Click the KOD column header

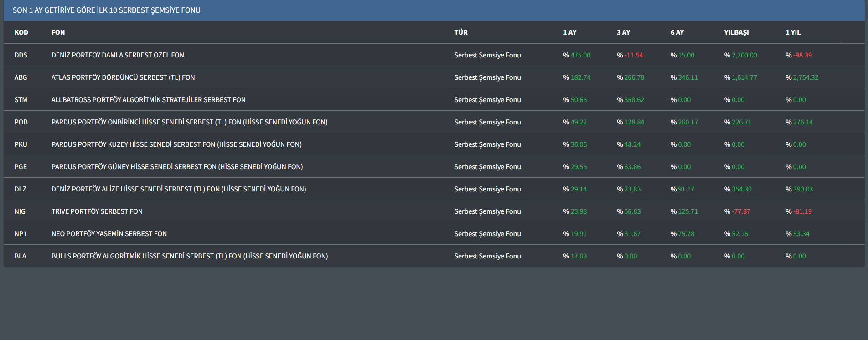(21, 32)
